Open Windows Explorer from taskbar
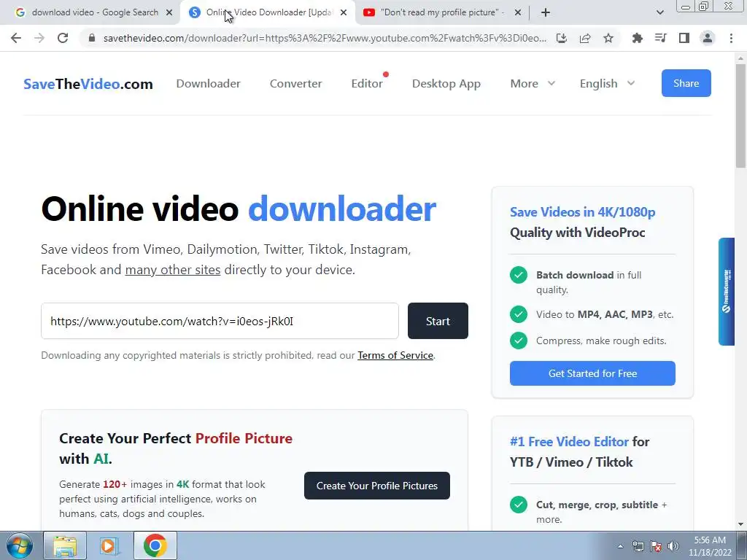 click(x=65, y=545)
